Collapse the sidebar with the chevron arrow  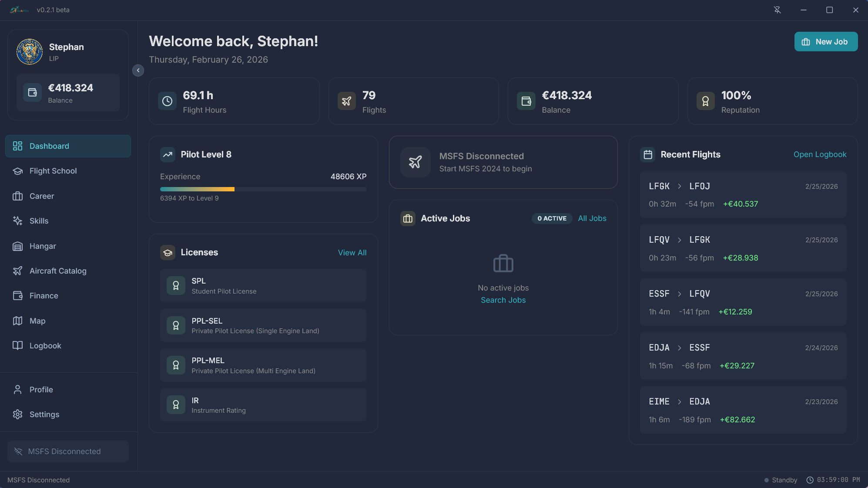tap(137, 70)
